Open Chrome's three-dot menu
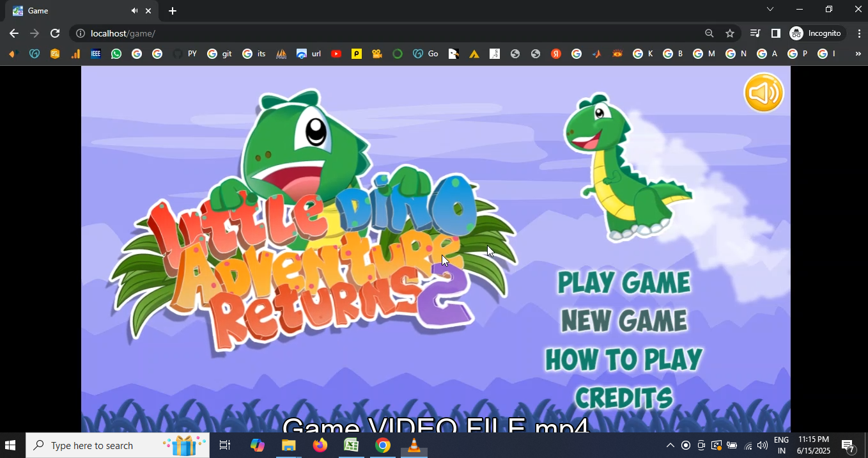The image size is (868, 458). (859, 33)
